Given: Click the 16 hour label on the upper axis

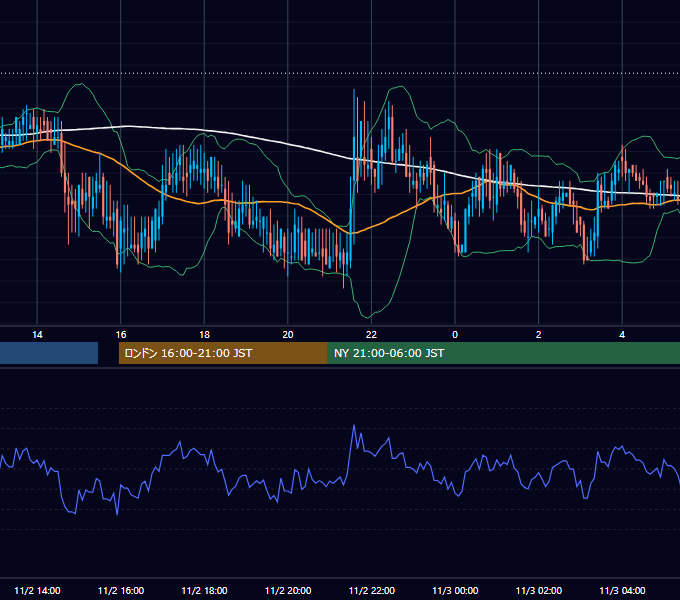Looking at the screenshot, I should 121,335.
